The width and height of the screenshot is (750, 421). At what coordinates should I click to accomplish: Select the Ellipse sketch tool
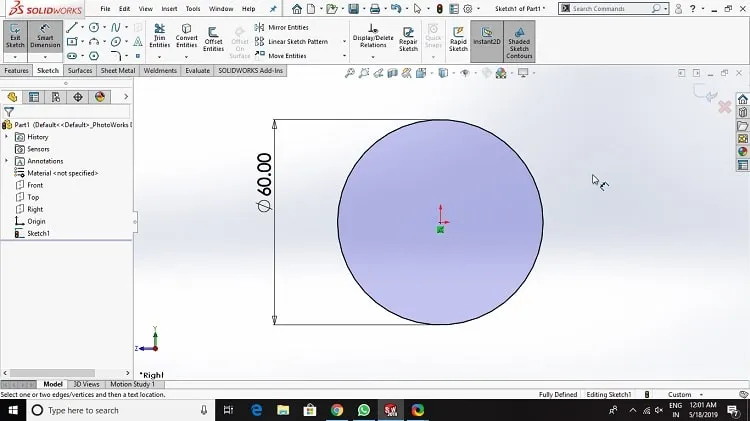click(116, 42)
